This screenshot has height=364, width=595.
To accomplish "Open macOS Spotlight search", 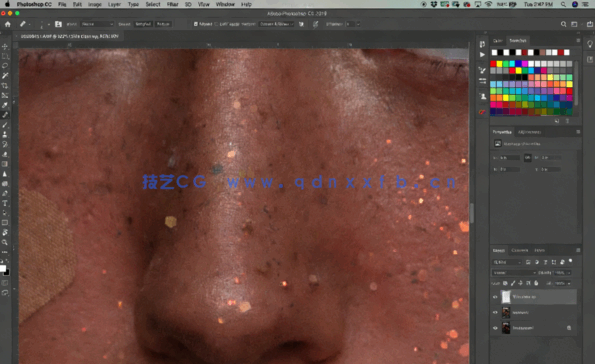I will (x=564, y=4).
